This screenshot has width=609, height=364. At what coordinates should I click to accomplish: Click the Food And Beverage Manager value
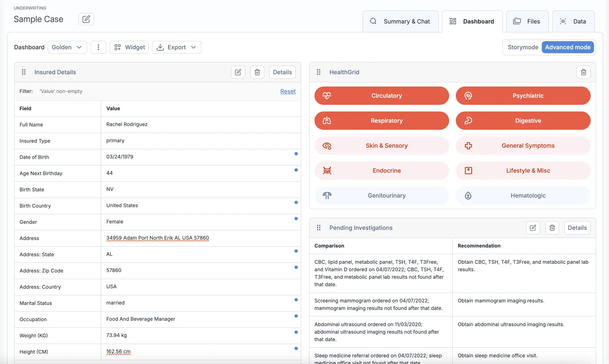140,319
